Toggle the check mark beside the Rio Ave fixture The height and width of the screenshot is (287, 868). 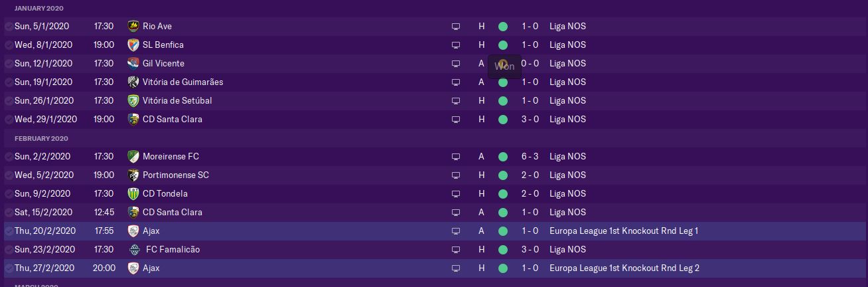coord(8,27)
